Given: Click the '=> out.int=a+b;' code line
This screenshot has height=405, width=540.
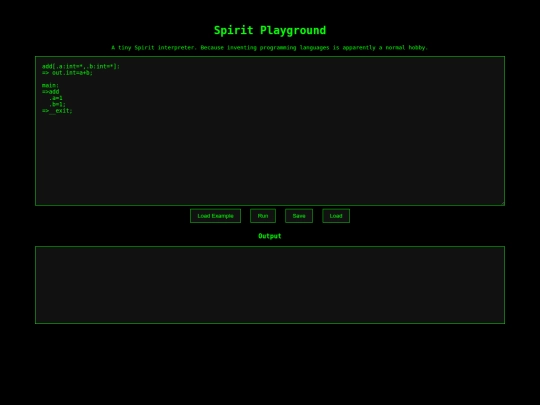Looking at the screenshot, I should click(68, 73).
